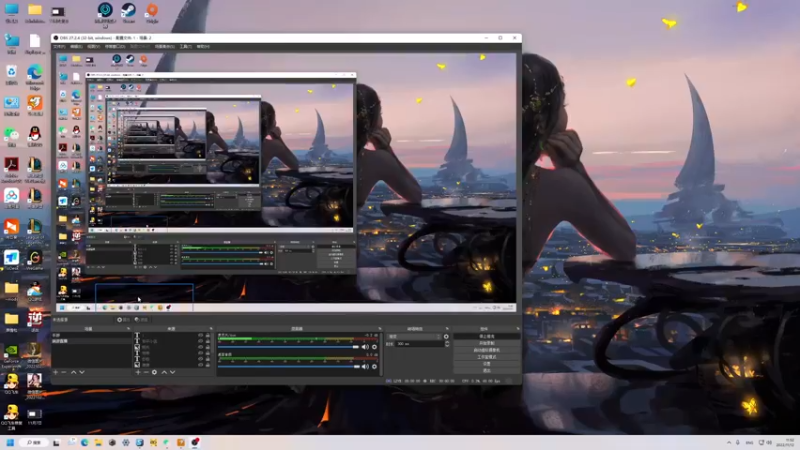Click the 滤镜 filters button above Sources
This screenshot has height=450, width=800.
141,320
